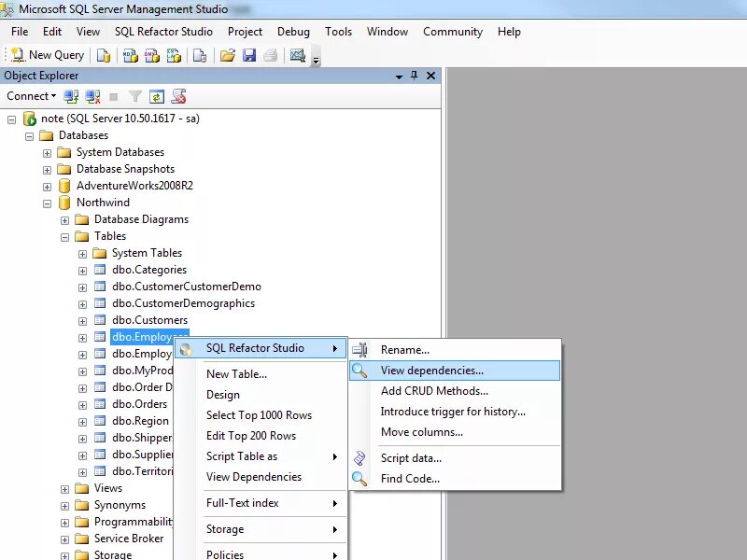Screen dimensions: 747x560
Task: Select the dbo.CustomerDemographics table
Action: (x=183, y=303)
